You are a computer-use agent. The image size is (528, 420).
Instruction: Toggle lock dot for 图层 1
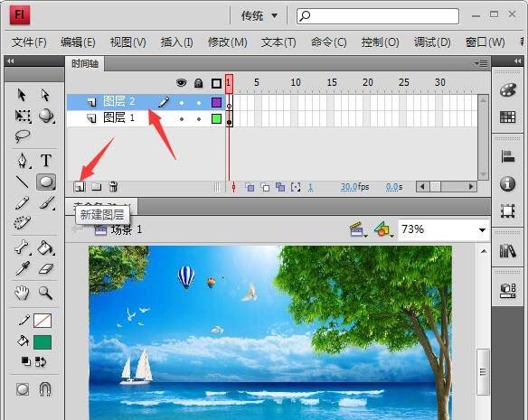pyautogui.click(x=199, y=119)
